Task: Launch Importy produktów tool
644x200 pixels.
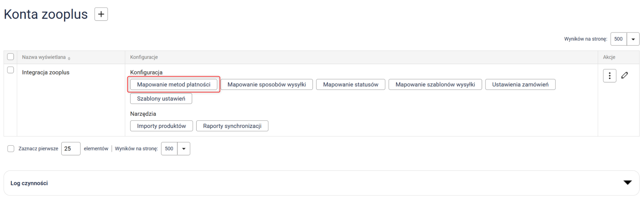Action: pos(161,126)
